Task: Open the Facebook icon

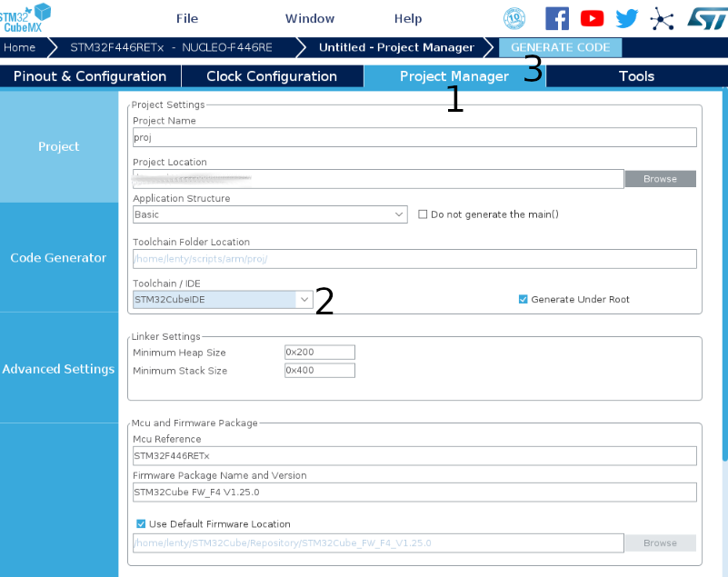Action: coord(557,18)
